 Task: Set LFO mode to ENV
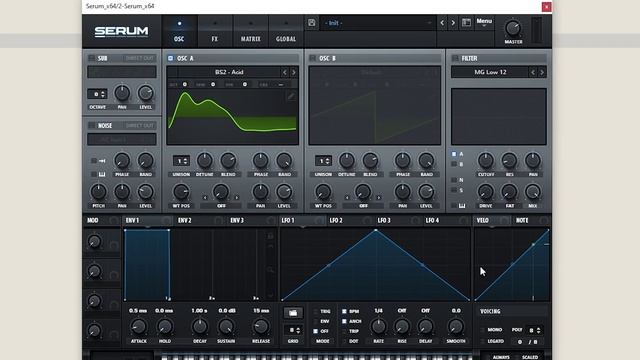coord(316,321)
